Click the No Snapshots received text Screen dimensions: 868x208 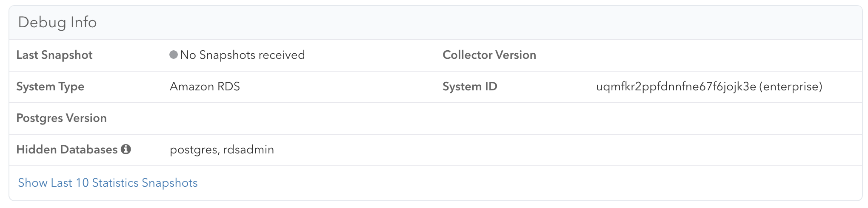(x=243, y=55)
